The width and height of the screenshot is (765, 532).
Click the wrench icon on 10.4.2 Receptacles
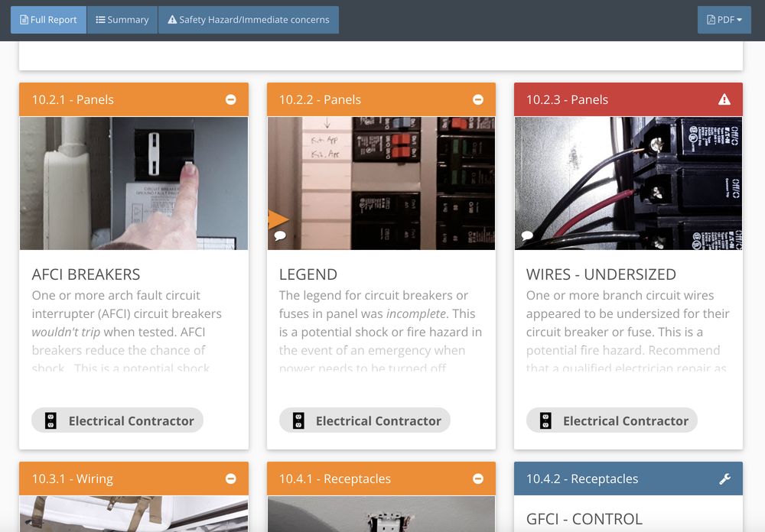pos(724,479)
